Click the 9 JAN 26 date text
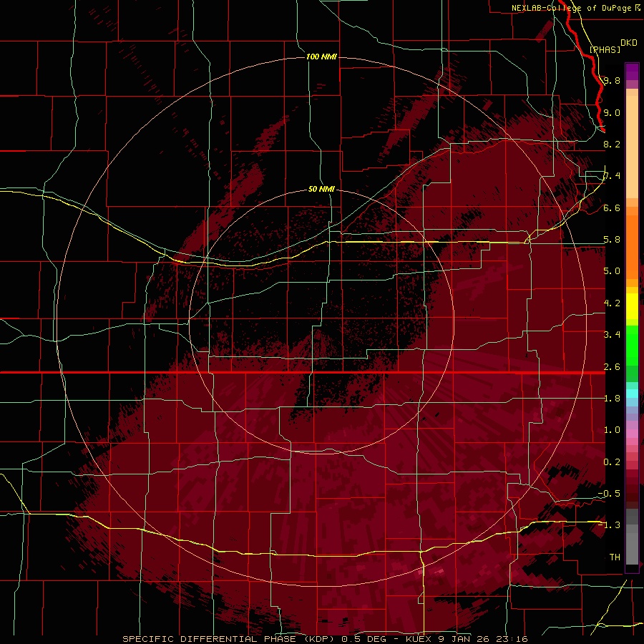 pyautogui.click(x=464, y=639)
